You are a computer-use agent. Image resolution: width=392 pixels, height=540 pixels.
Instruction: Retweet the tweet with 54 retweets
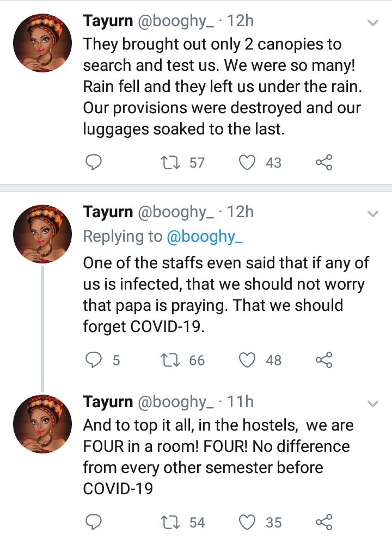tap(169, 523)
